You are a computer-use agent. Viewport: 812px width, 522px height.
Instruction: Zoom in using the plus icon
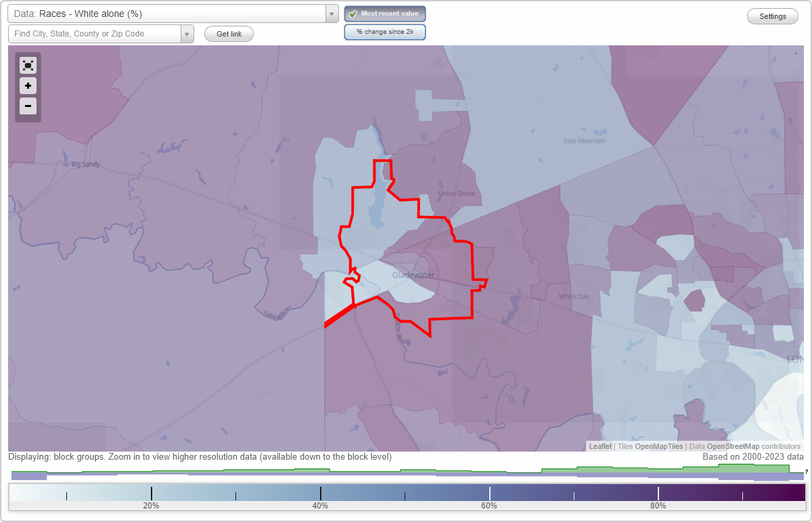point(28,85)
